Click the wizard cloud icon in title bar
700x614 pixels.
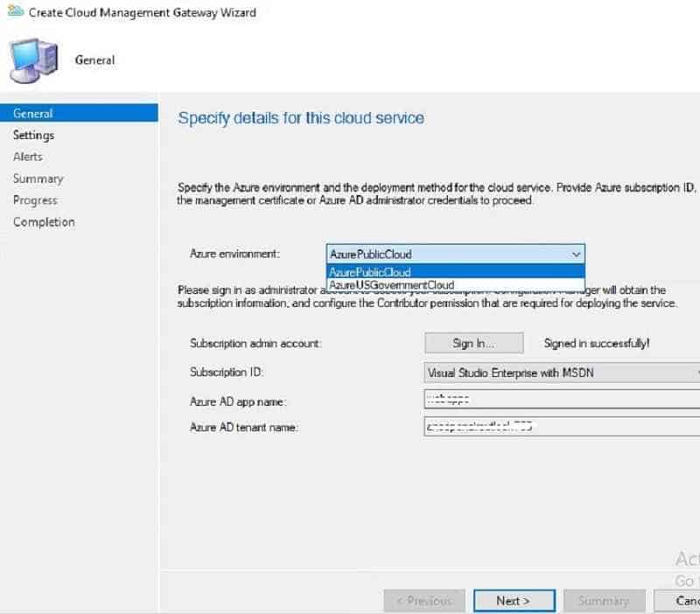tap(16, 11)
